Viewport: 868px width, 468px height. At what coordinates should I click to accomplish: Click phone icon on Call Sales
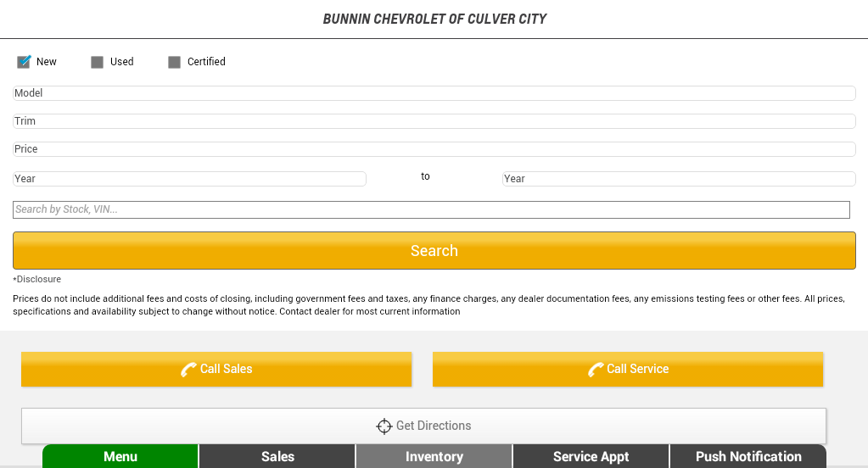tap(188, 370)
